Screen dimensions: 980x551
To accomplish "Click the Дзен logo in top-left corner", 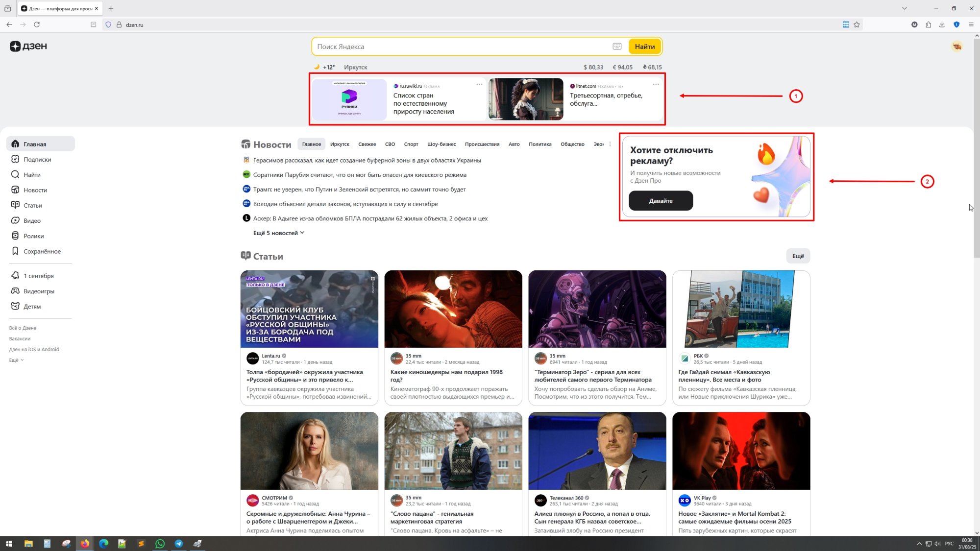I will 28,46.
